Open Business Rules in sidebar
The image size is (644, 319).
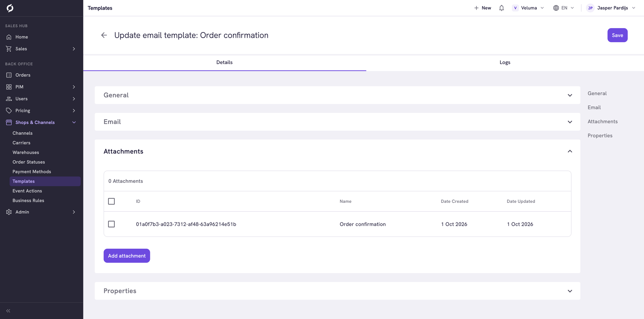pyautogui.click(x=28, y=201)
